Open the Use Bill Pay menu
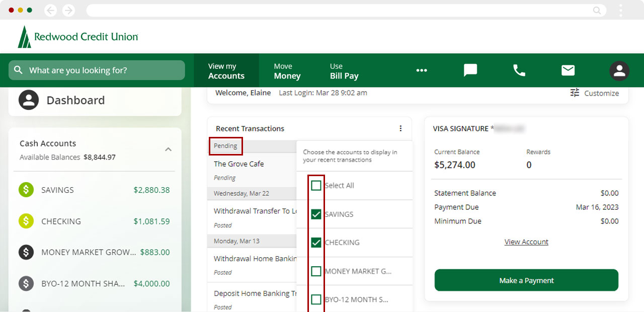Viewport: 644px width, 312px height. click(344, 70)
